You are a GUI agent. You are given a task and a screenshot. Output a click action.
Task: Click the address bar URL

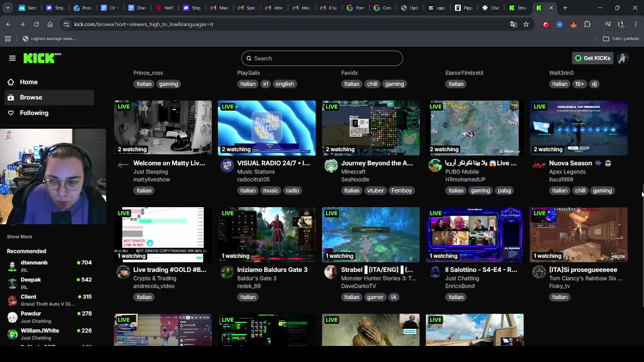tap(144, 24)
